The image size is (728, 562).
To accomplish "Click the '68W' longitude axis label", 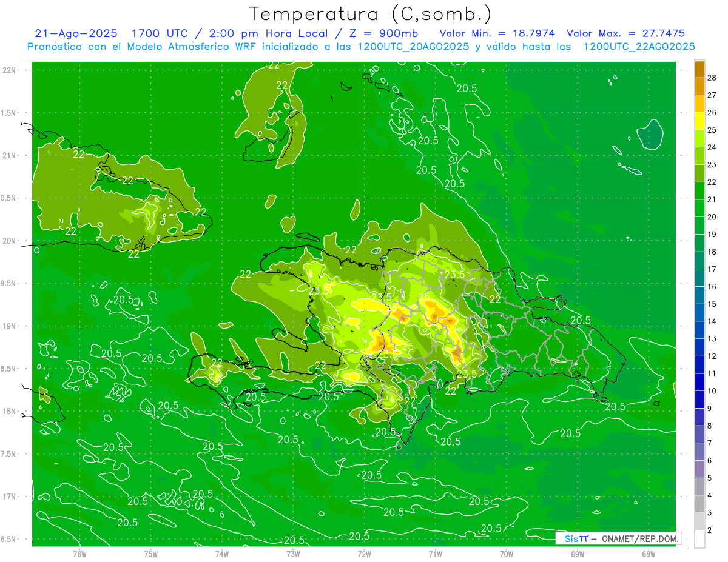I will (649, 554).
